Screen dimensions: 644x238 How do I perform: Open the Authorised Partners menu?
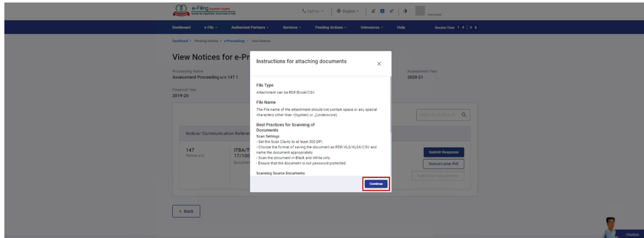(250, 27)
